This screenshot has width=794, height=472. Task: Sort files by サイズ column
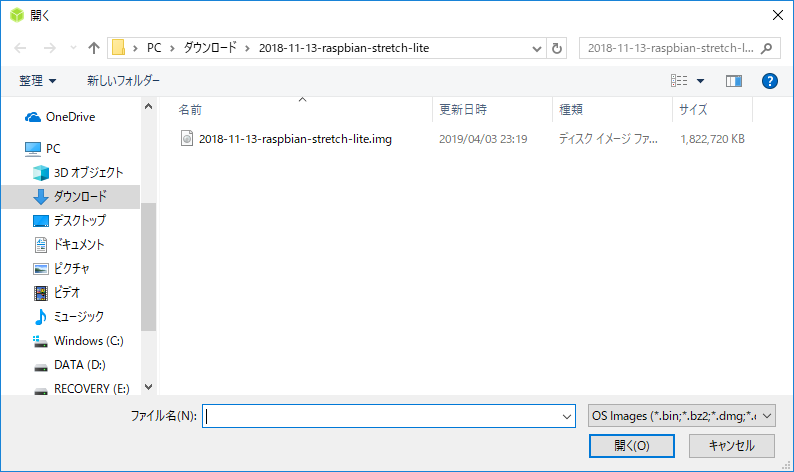coord(693,109)
